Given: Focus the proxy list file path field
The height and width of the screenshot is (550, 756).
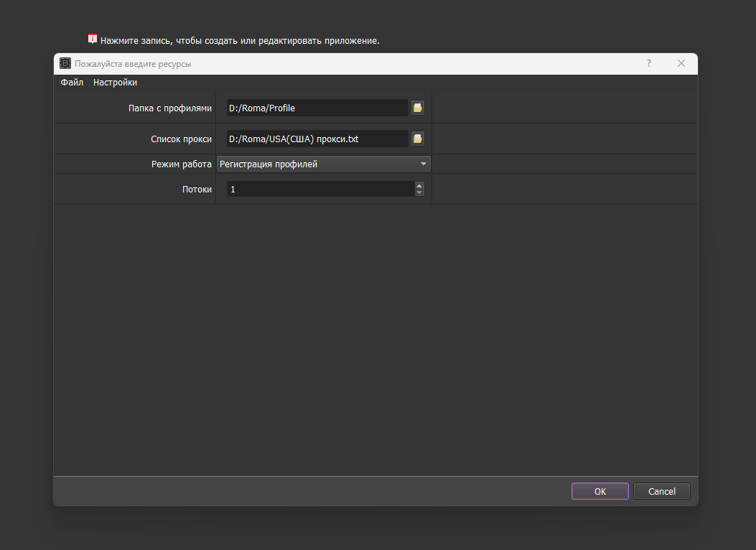Looking at the screenshot, I should [x=317, y=139].
